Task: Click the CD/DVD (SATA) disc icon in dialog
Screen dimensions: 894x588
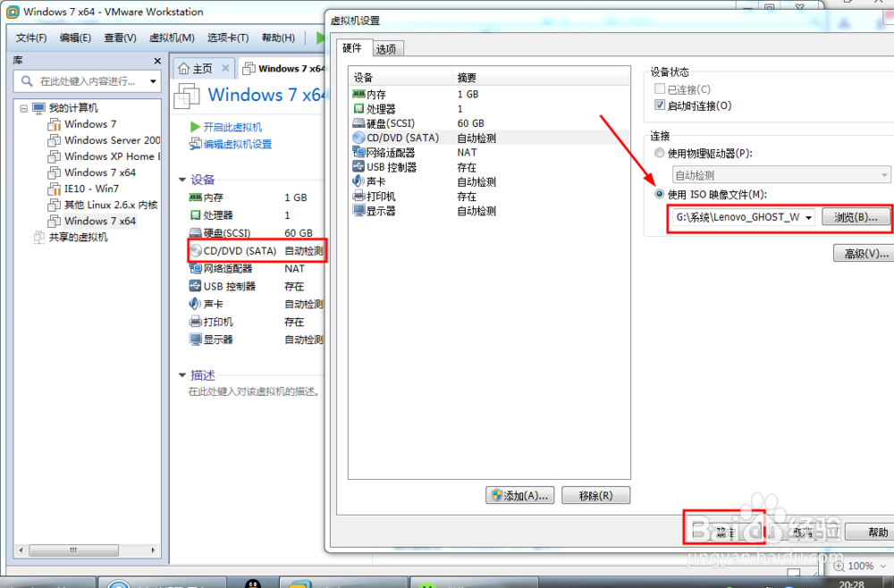Action: 358,138
